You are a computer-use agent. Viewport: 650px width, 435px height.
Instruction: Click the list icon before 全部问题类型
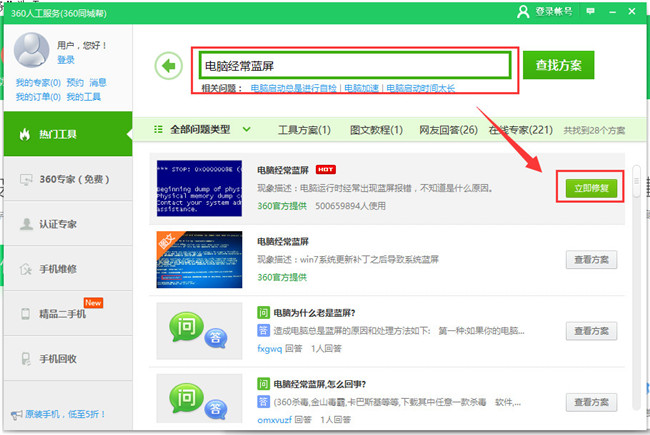tap(158, 129)
